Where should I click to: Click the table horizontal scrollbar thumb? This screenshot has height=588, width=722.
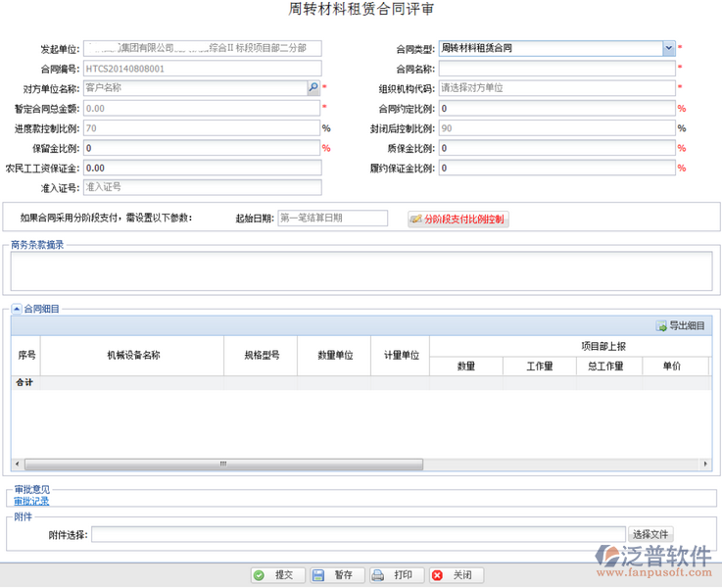tap(223, 465)
